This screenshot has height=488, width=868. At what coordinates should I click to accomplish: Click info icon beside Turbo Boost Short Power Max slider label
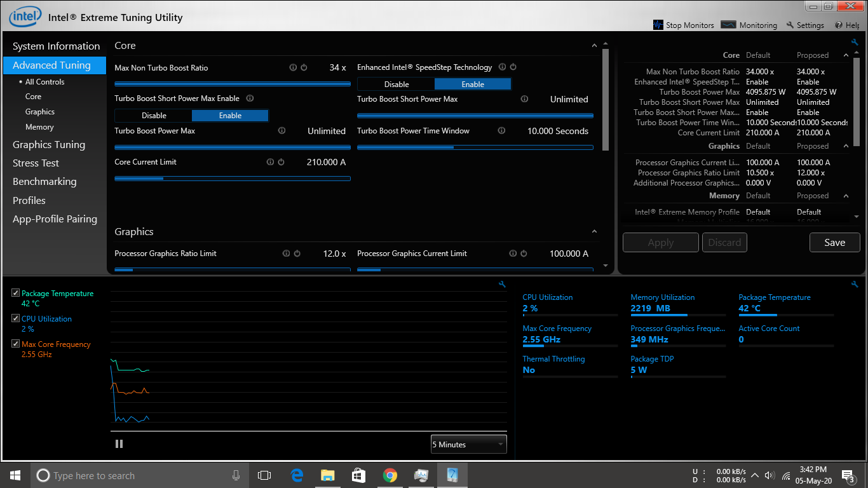524,99
